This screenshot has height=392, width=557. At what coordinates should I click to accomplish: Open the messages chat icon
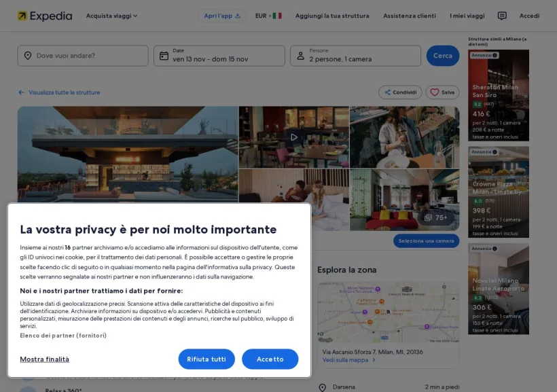(502, 16)
